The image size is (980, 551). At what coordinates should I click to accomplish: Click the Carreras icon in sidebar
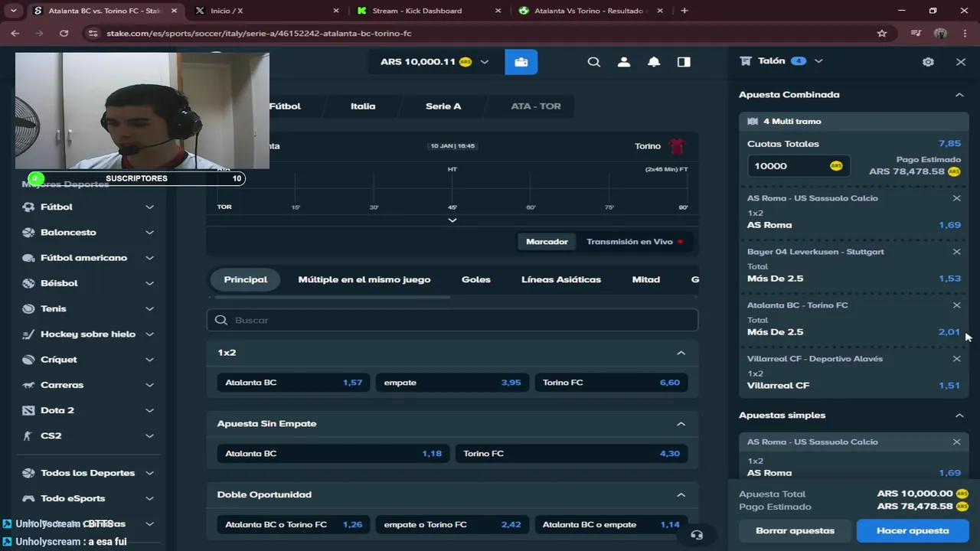pyautogui.click(x=29, y=385)
